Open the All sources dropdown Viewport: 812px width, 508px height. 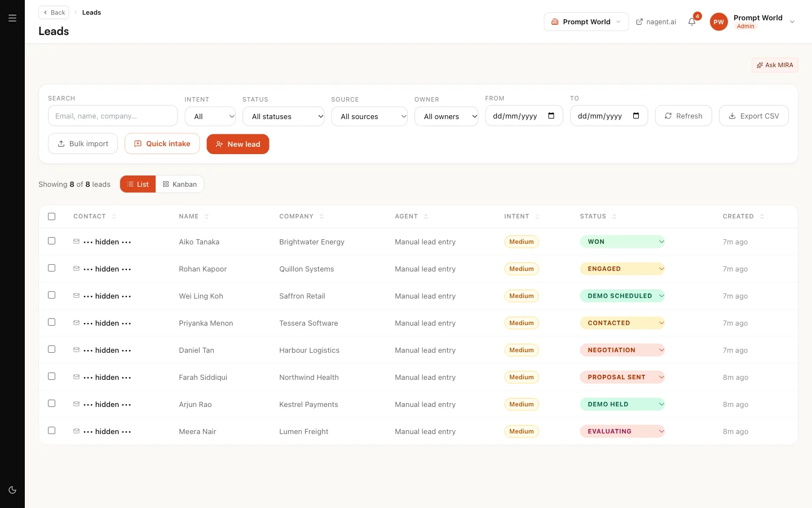(369, 116)
